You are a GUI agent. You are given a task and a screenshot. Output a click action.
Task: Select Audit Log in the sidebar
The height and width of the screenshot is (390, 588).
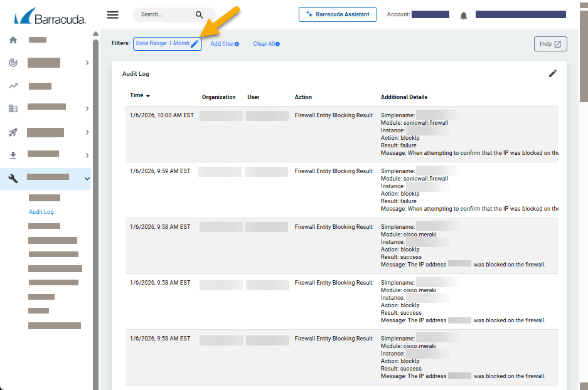40,212
